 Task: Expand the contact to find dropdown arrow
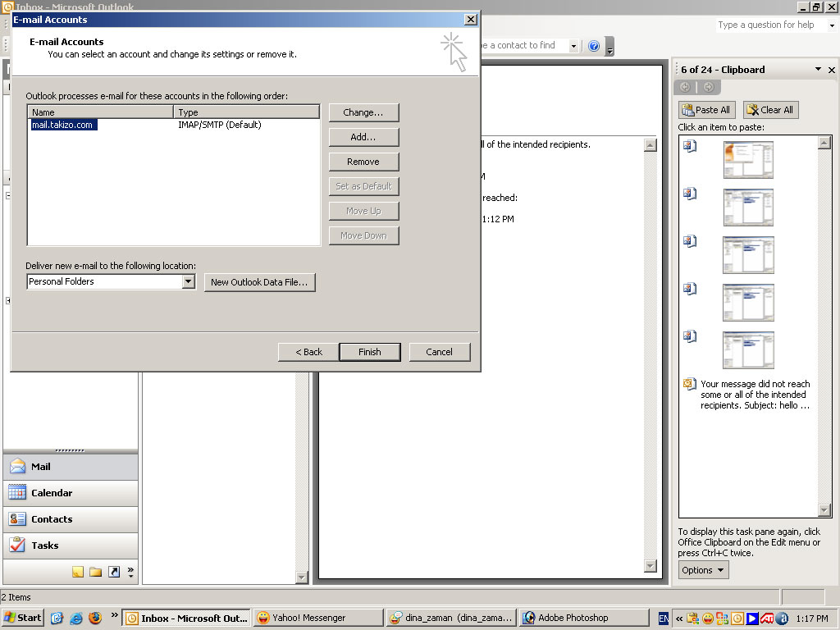573,46
